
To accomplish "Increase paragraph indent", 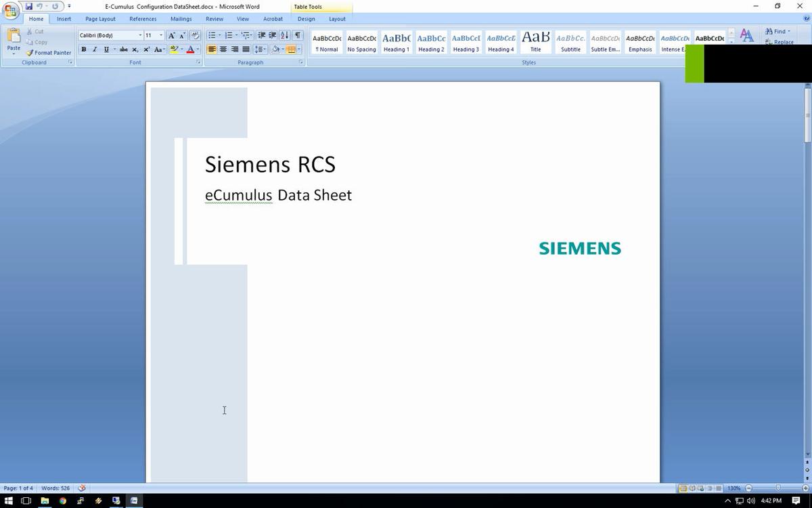I will click(x=272, y=35).
